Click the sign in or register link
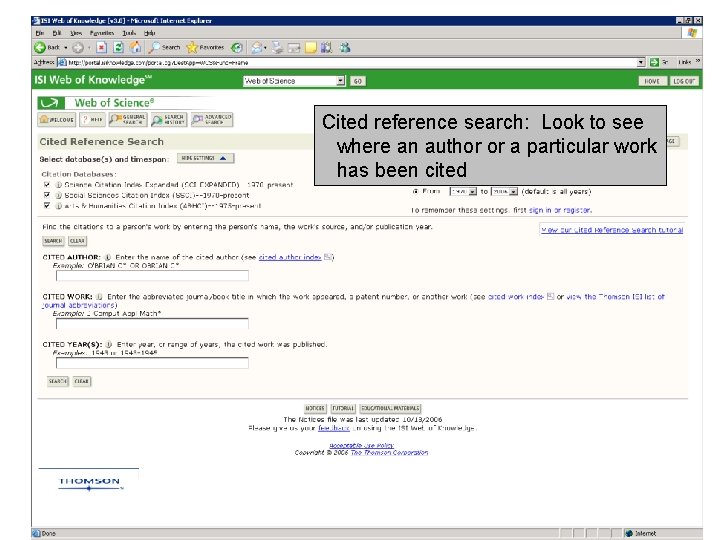720x540 pixels. 560,210
